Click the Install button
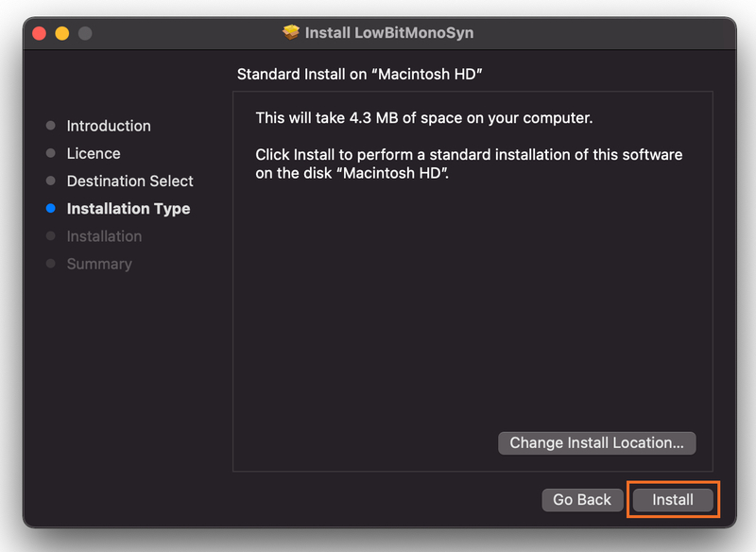Image resolution: width=756 pixels, height=552 pixels. coord(673,500)
